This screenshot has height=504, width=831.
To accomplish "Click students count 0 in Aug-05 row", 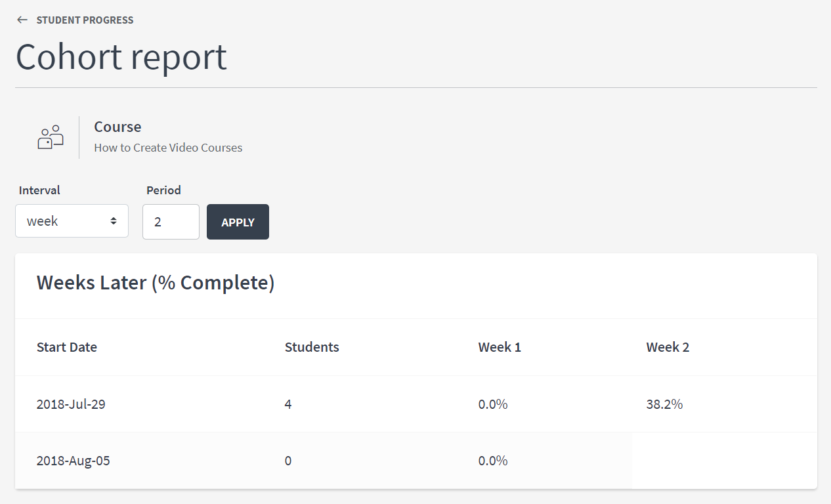I will pos(288,461).
